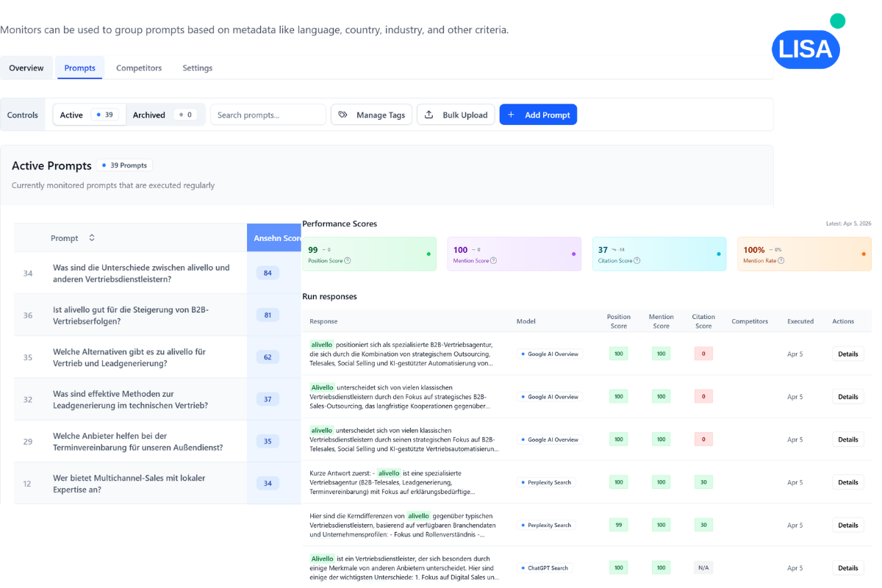The width and height of the screenshot is (882, 588).
Task: Click the Executed column header
Action: pos(800,321)
